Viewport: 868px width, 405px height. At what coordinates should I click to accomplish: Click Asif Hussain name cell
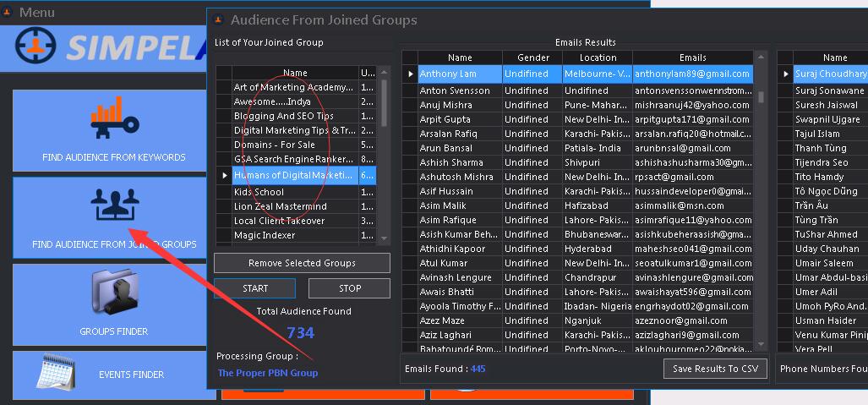pyautogui.click(x=460, y=191)
